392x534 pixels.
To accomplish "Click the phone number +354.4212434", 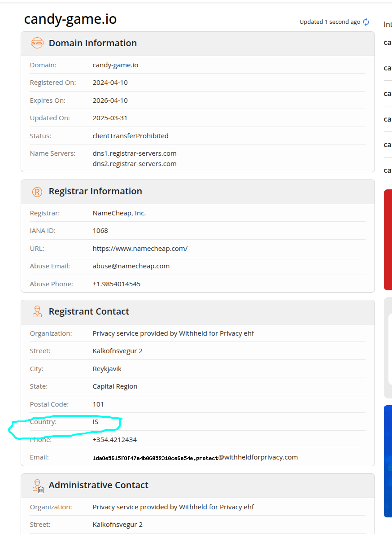I will 115,440.
